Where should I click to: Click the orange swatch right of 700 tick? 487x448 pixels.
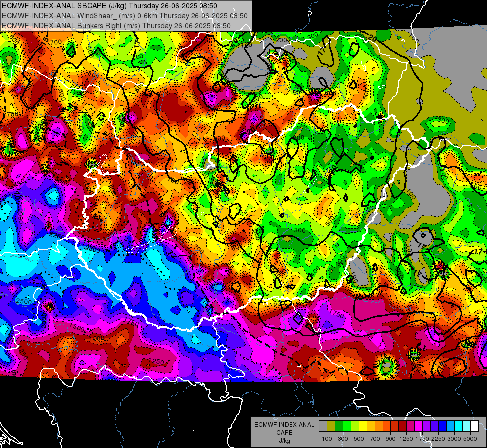379,426
